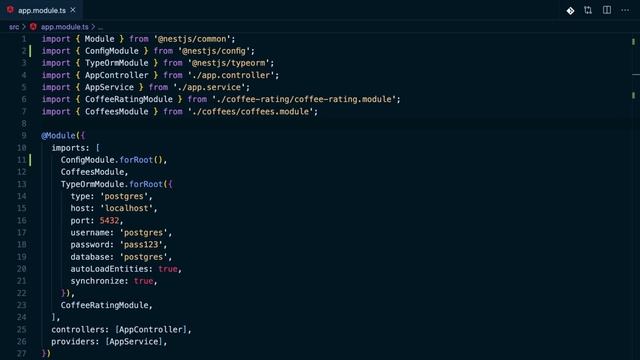This screenshot has width=640, height=360.
Task: Click the NestJS file icon in the tab
Action: pos(10,10)
